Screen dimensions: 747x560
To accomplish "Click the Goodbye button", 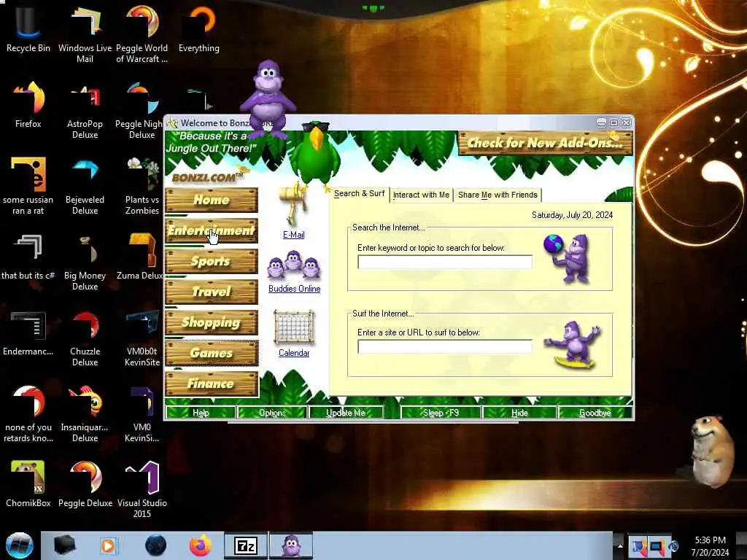I will pyautogui.click(x=595, y=413).
